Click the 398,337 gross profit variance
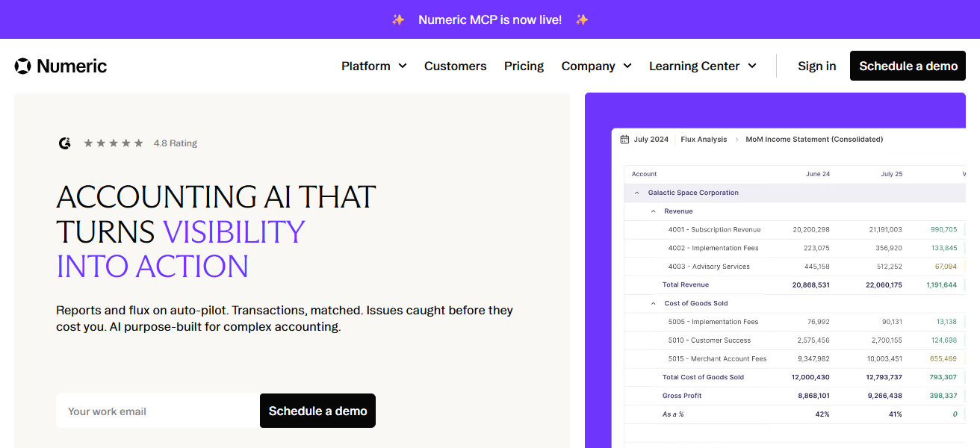Image resolution: width=980 pixels, height=448 pixels. [x=943, y=396]
